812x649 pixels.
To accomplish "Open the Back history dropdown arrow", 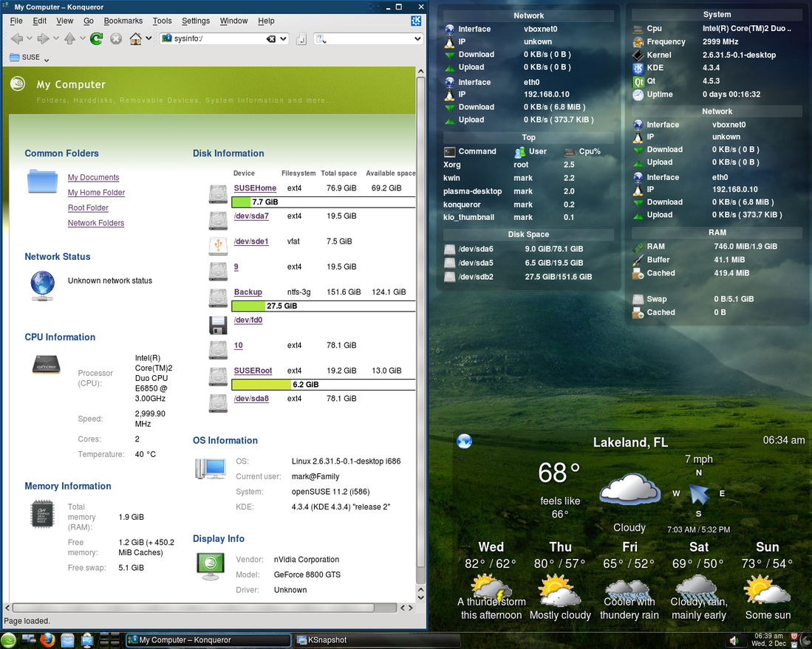I will pos(30,39).
